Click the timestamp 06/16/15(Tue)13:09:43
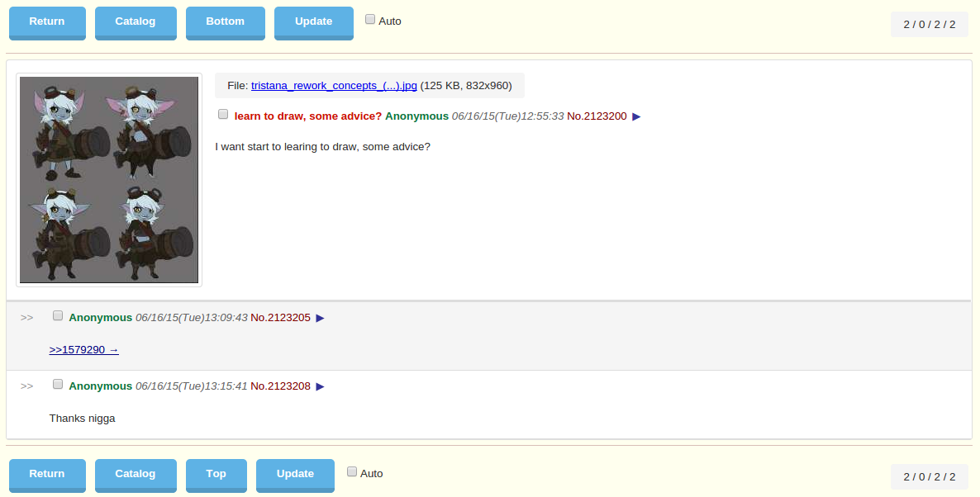Image resolution: width=980 pixels, height=497 pixels. (x=191, y=318)
